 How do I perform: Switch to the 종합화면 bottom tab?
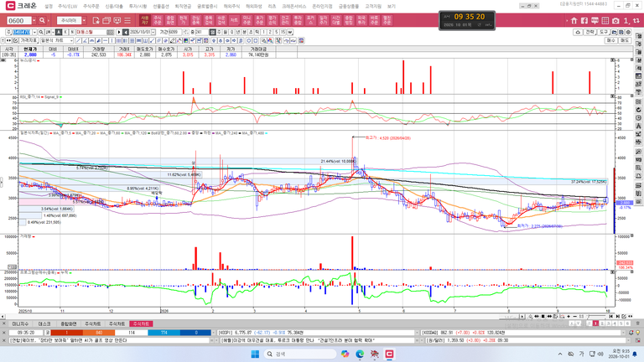point(69,323)
